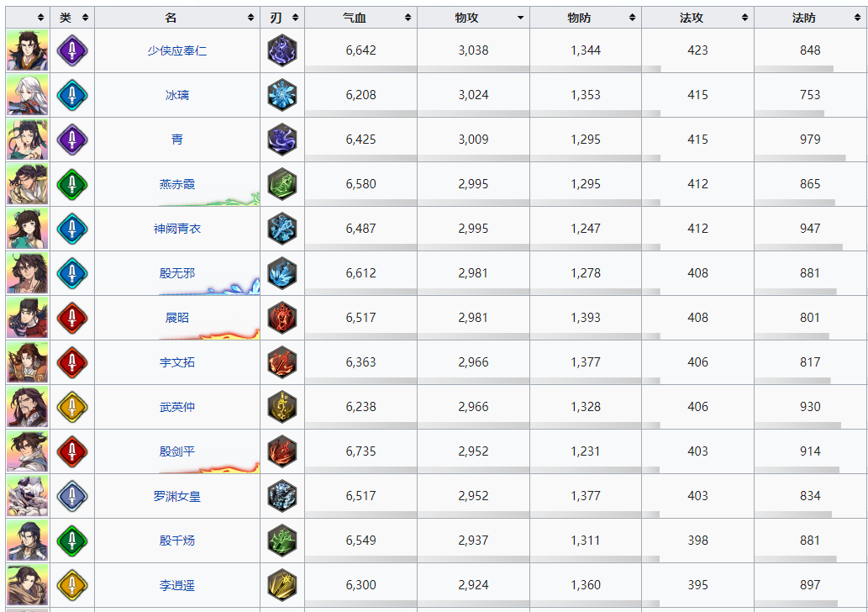
Task: Open the 宇文拓 character page link
Action: click(x=176, y=362)
